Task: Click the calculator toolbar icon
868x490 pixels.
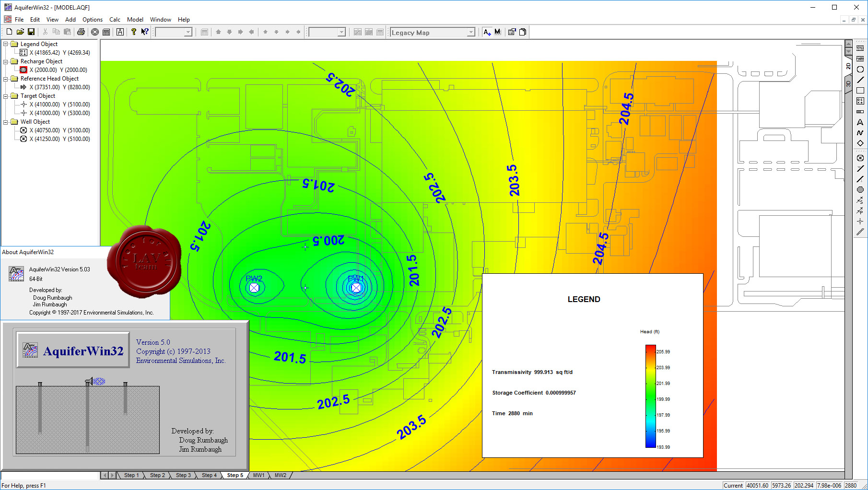Action: click(x=106, y=32)
